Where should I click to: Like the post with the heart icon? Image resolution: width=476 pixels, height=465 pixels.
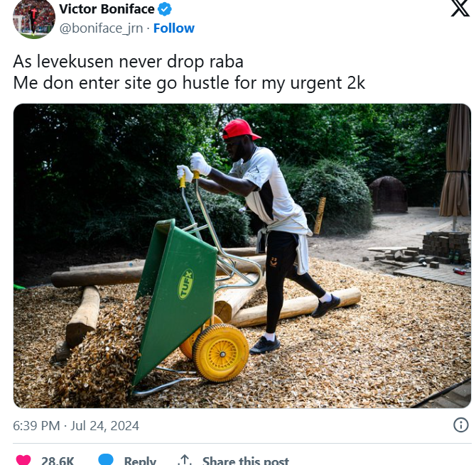pyautogui.click(x=23, y=460)
